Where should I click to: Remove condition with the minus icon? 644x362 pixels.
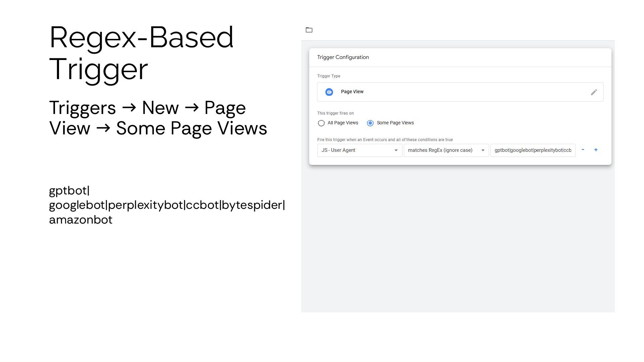583,150
